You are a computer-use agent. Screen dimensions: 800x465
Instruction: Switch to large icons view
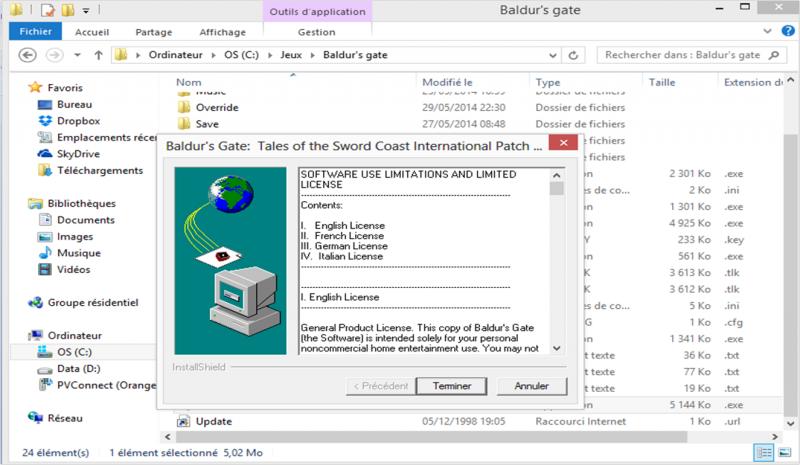[x=785, y=452]
